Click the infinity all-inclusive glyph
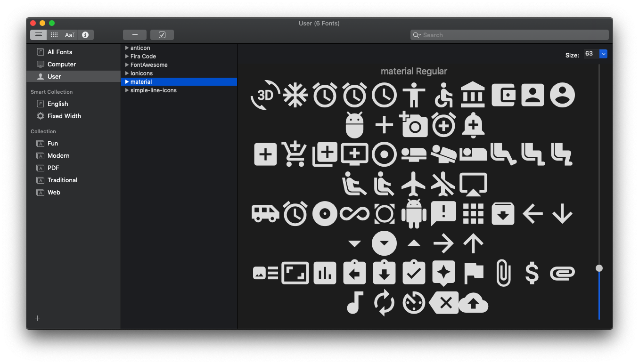The height and width of the screenshot is (364, 639). pos(354,214)
